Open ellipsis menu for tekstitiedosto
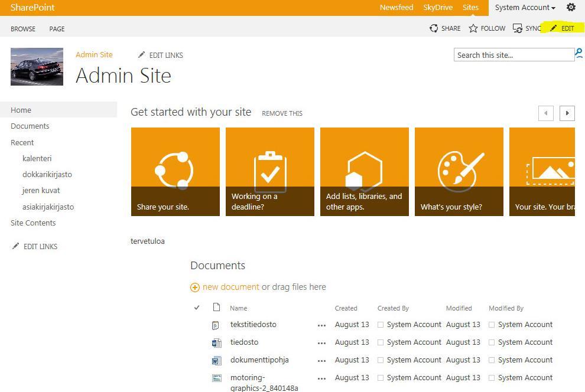Screen dimensions: 585x392 [321, 325]
